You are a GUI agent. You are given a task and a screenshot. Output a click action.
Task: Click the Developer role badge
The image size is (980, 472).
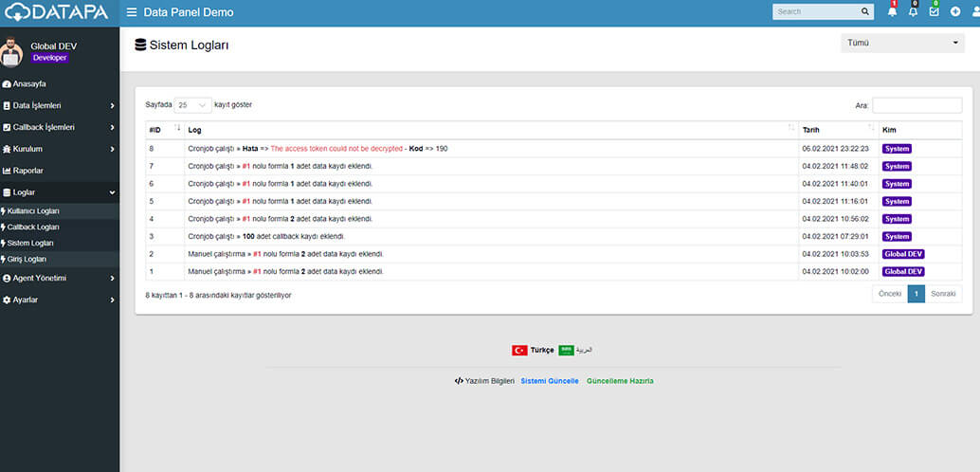pos(50,58)
